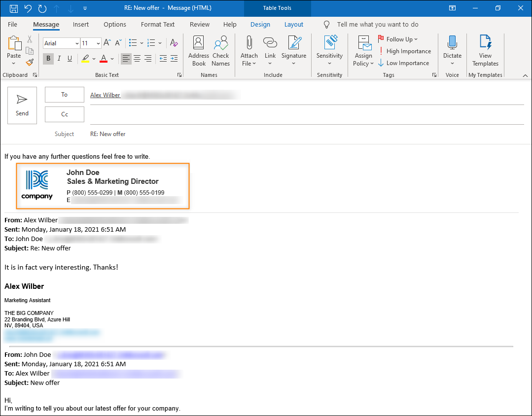Open the Signature tool
The image size is (532, 416).
click(x=294, y=51)
